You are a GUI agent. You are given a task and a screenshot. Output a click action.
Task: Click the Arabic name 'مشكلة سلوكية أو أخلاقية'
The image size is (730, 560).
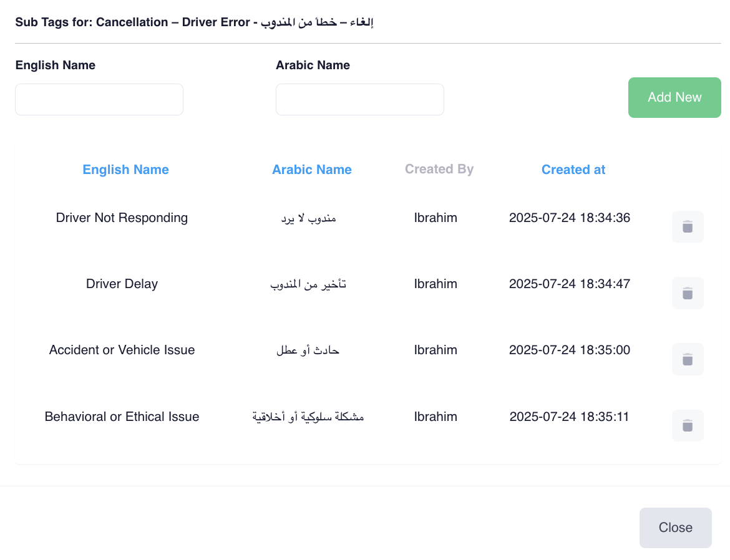(308, 417)
